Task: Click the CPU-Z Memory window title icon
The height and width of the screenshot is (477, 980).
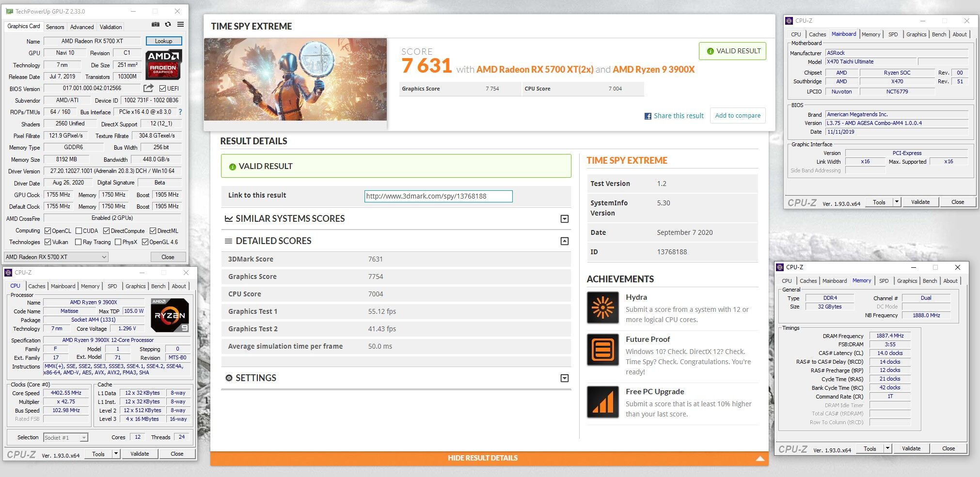Action: click(780, 267)
